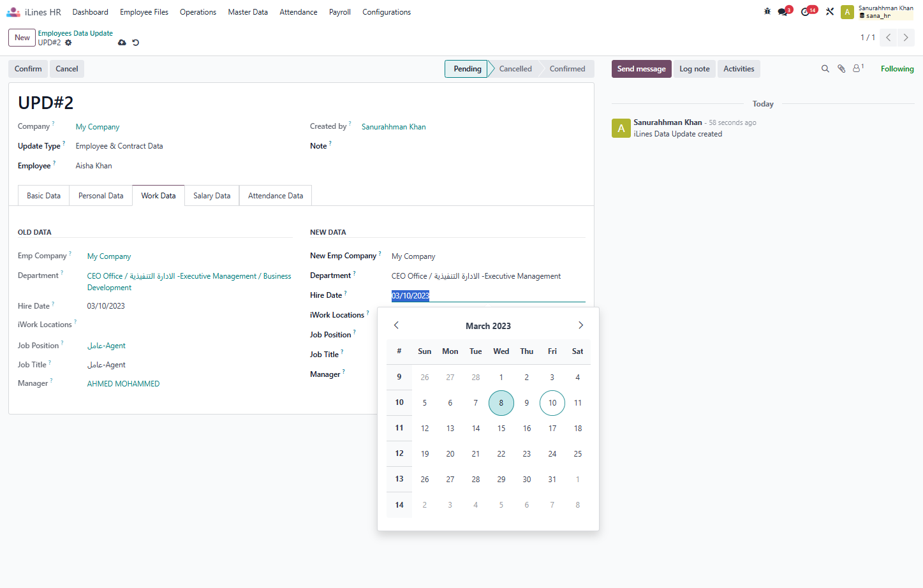Switch to the Salary Data tab

[212, 196]
